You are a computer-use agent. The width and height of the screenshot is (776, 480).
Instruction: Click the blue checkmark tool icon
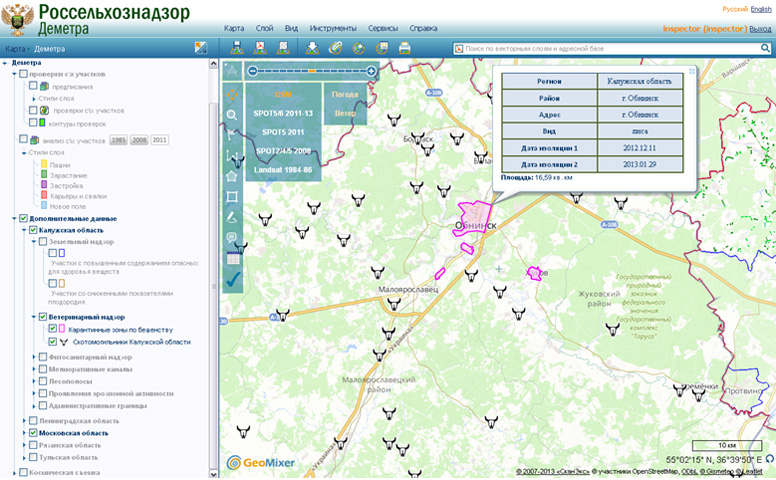tap(233, 280)
